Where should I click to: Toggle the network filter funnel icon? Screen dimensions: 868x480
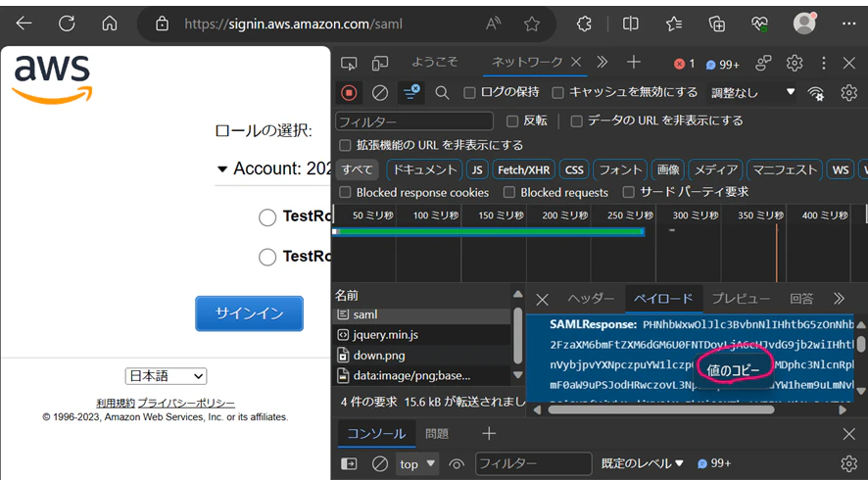coord(411,93)
